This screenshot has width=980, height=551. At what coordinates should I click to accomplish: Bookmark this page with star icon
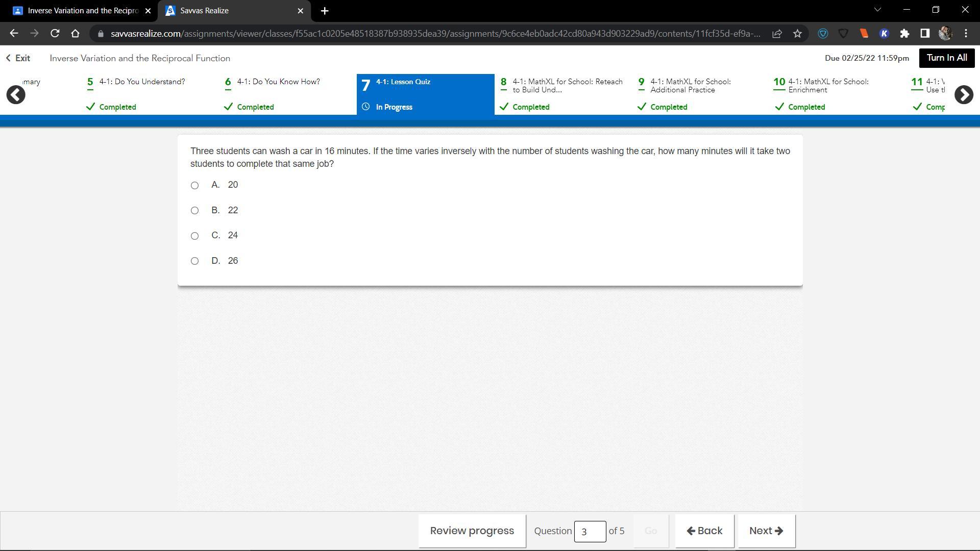[797, 34]
